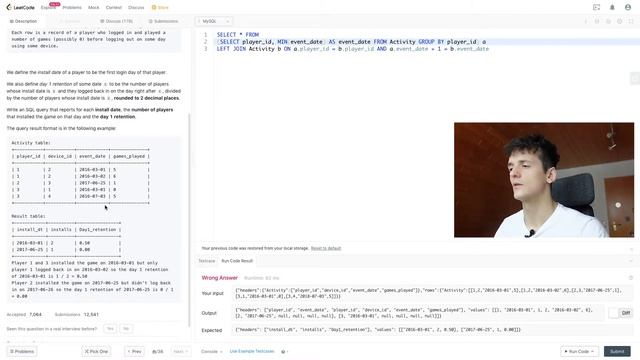
Task: Click the webcam video overlay
Action: click(x=544, y=180)
